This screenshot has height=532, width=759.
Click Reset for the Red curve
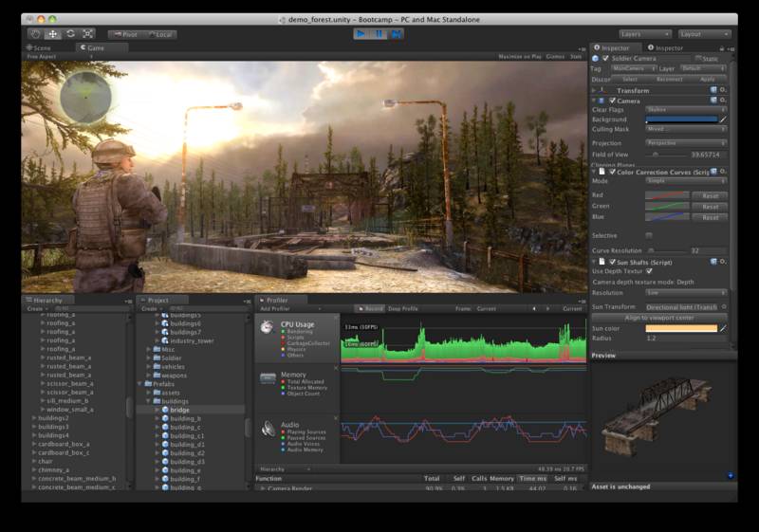(710, 196)
